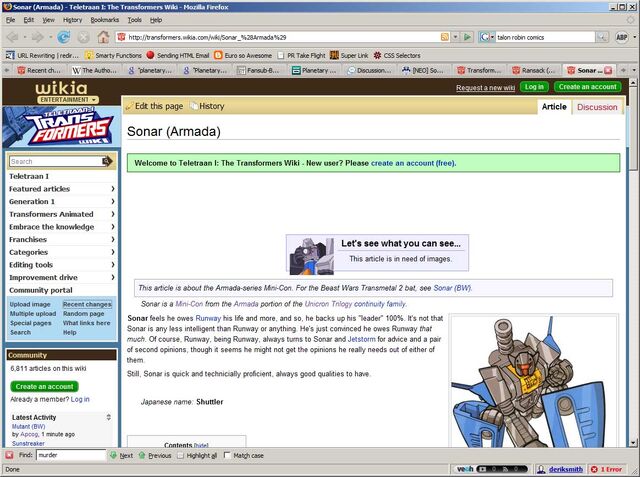The height and width of the screenshot is (477, 640).
Task: Open the Adblock Plus ABP icon
Action: pyautogui.click(x=621, y=37)
